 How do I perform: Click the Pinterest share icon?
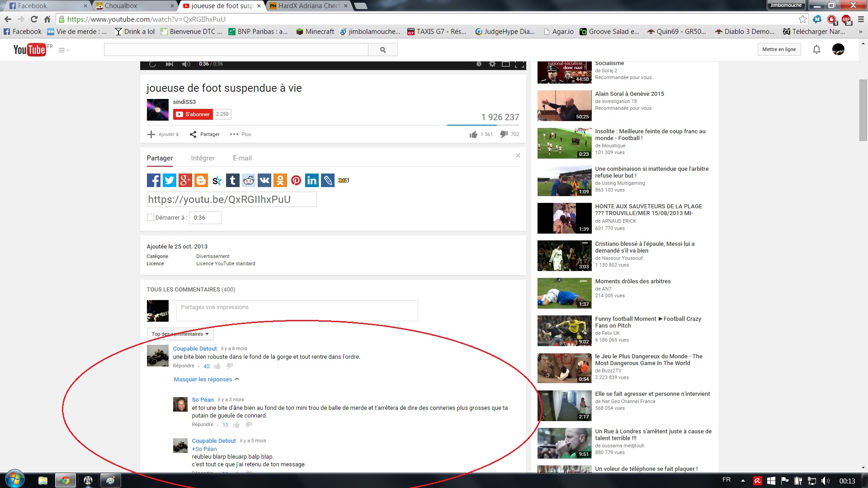coord(296,181)
